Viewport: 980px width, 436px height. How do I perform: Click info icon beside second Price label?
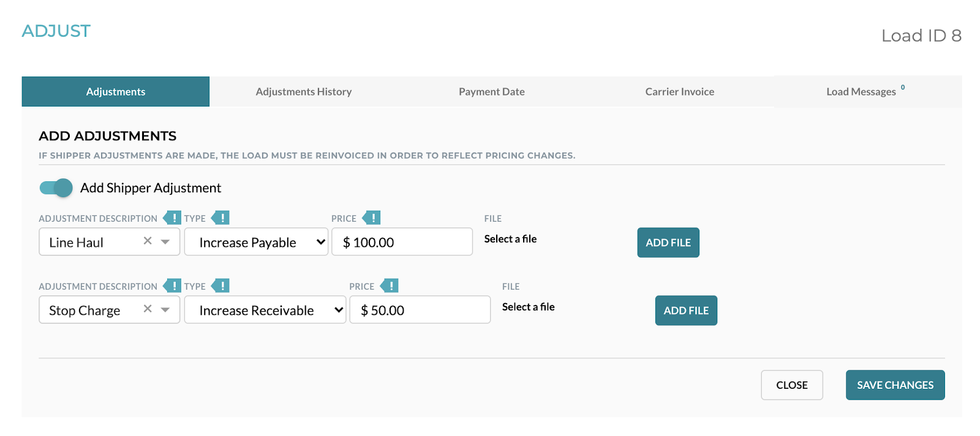[x=389, y=286]
